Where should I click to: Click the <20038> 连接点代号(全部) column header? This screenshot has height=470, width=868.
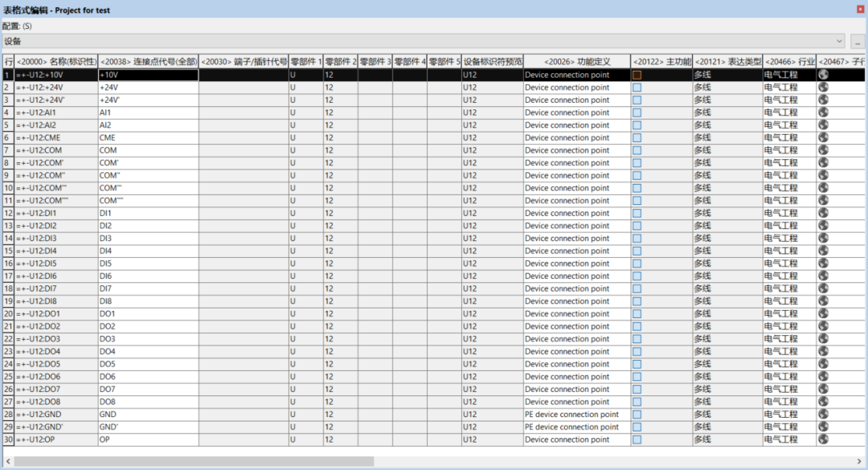coord(149,61)
